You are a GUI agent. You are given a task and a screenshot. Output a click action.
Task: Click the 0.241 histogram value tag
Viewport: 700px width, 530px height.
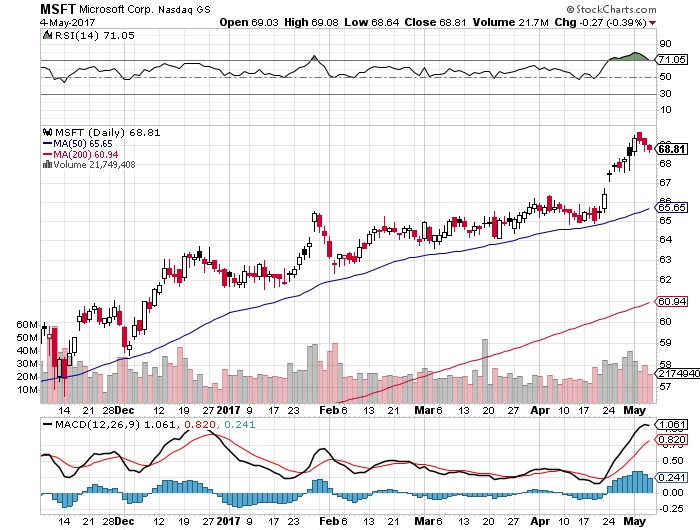pyautogui.click(x=671, y=478)
